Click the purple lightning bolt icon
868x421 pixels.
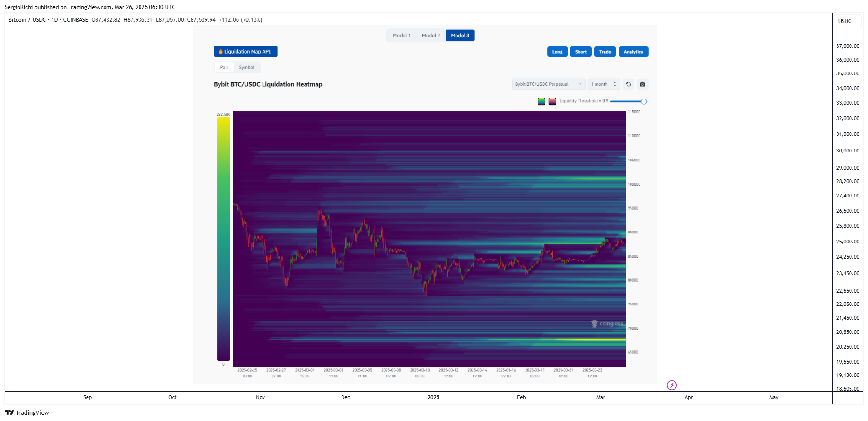pos(672,385)
